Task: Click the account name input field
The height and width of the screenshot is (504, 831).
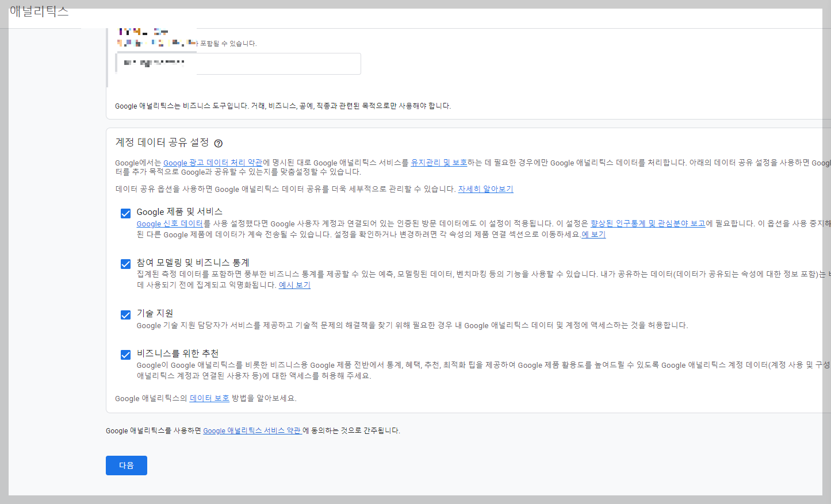Action: click(238, 64)
